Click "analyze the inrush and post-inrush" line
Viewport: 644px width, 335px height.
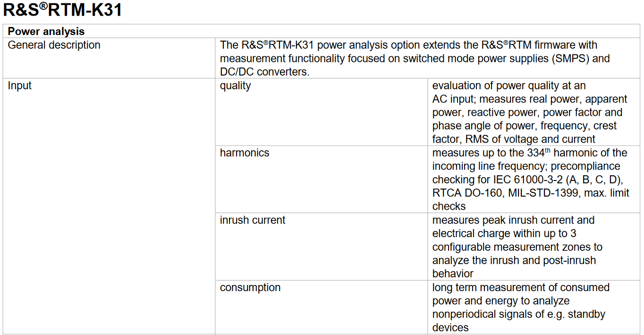pos(514,260)
